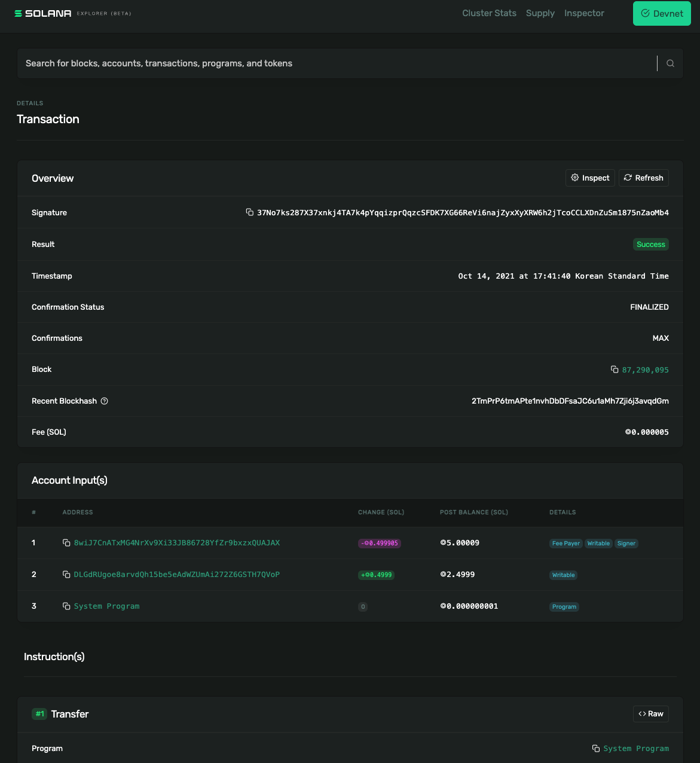The height and width of the screenshot is (763, 700).
Task: Click the Writable tag in row 2
Action: pyautogui.click(x=564, y=575)
